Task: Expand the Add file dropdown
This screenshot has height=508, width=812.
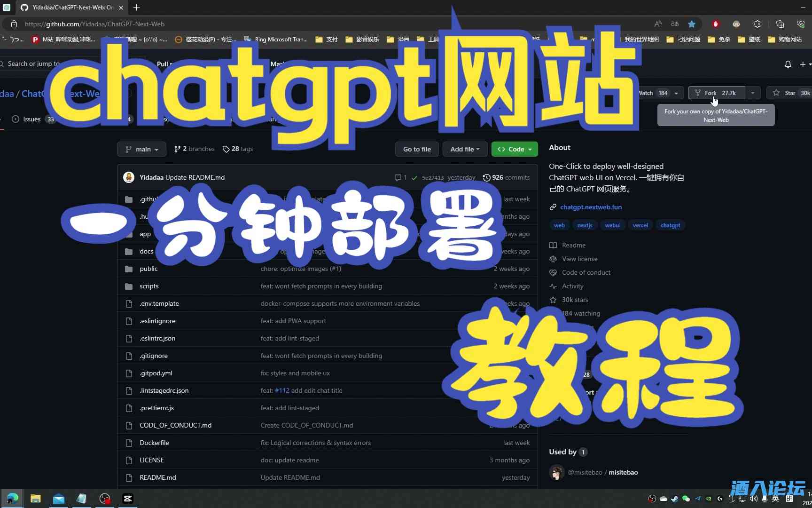Action: pos(465,149)
